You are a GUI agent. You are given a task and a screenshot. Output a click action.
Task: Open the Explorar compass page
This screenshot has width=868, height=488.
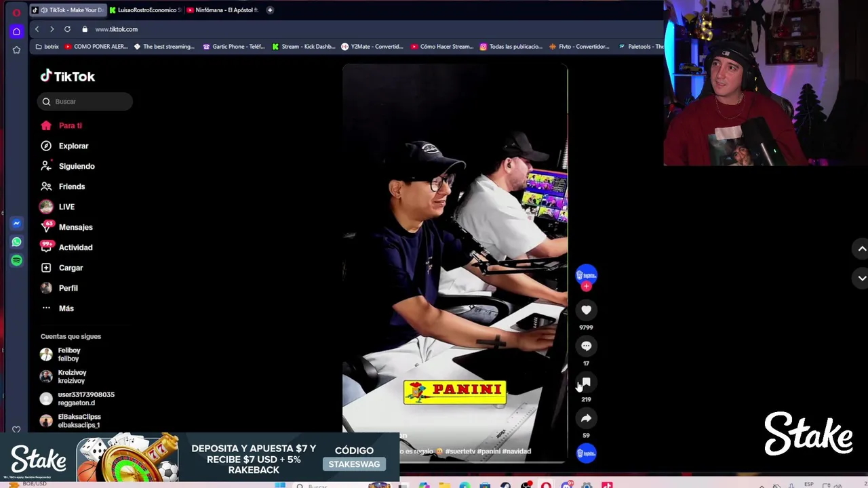(x=64, y=146)
